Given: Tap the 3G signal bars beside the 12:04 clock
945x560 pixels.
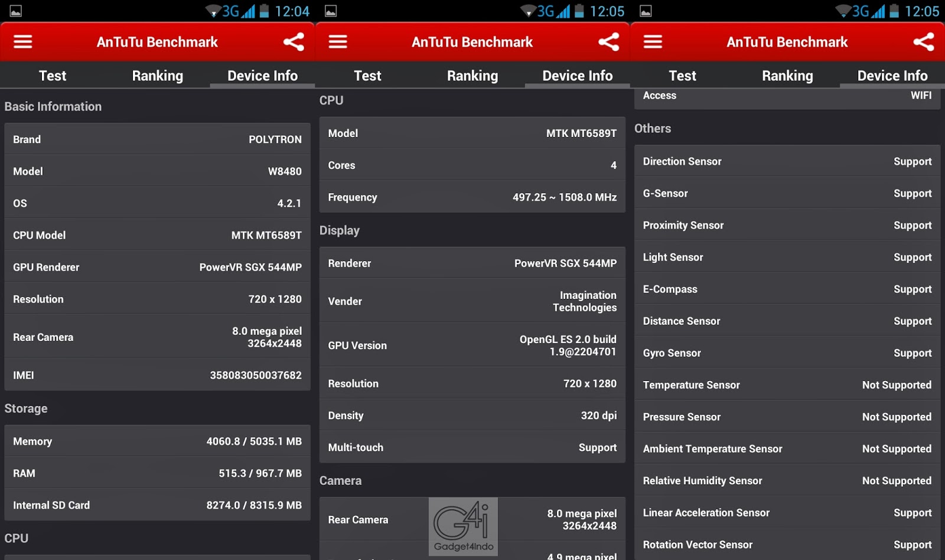Looking at the screenshot, I should 248,11.
